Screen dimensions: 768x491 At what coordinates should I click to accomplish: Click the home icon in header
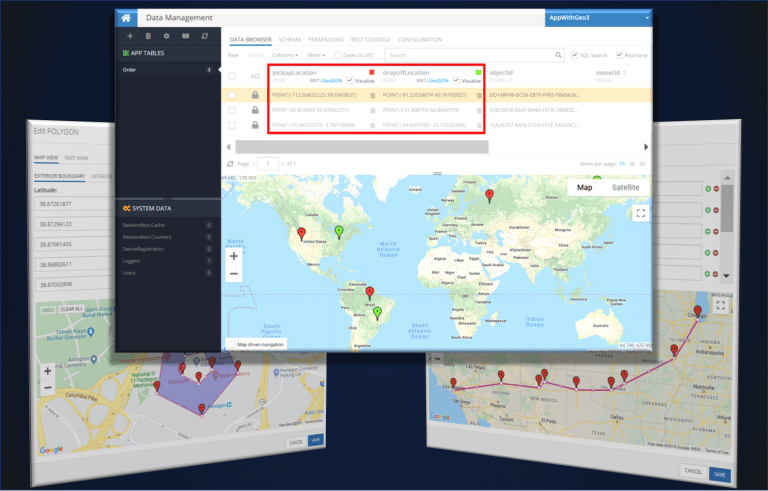click(x=126, y=18)
